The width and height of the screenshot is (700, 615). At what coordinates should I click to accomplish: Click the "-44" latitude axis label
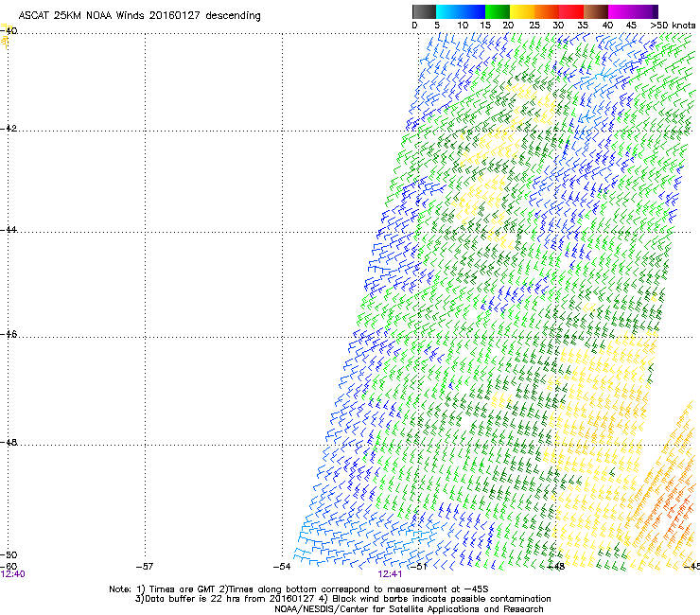click(x=9, y=230)
